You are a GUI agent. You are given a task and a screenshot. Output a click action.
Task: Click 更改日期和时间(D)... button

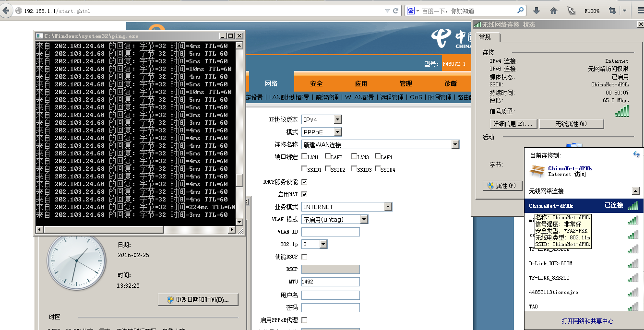tap(198, 300)
